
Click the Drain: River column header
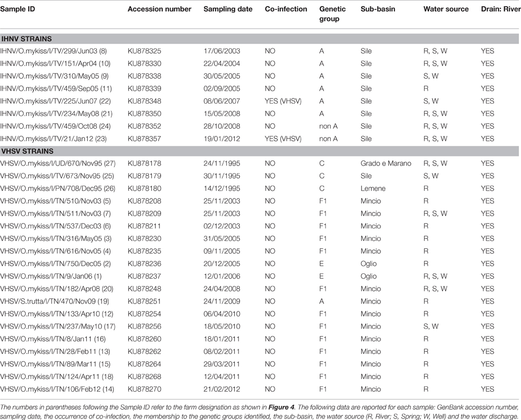click(x=499, y=9)
